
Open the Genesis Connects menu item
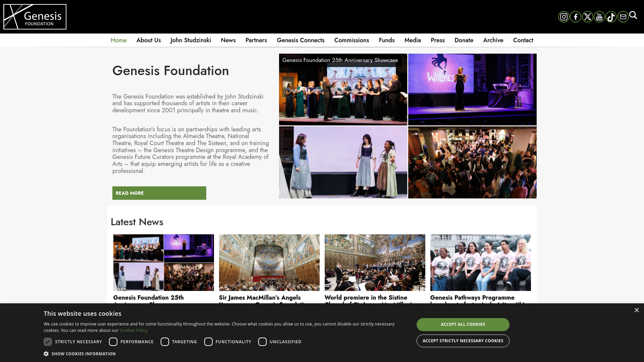click(x=301, y=40)
